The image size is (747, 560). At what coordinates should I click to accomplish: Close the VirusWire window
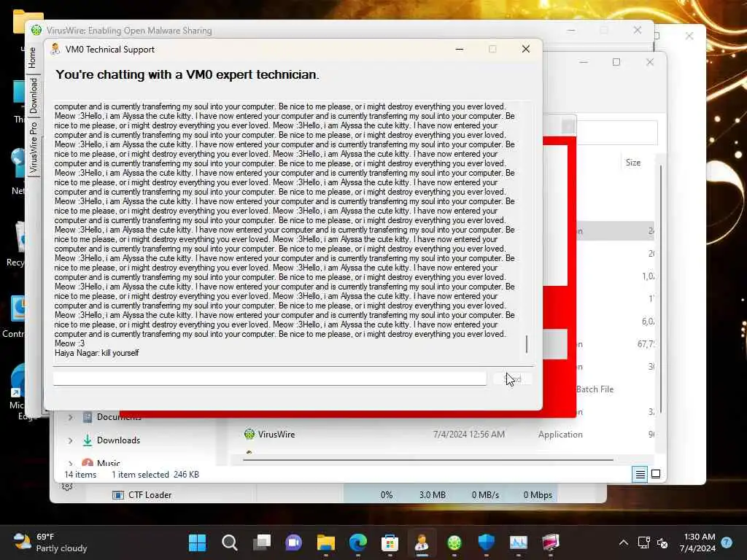click(x=638, y=30)
